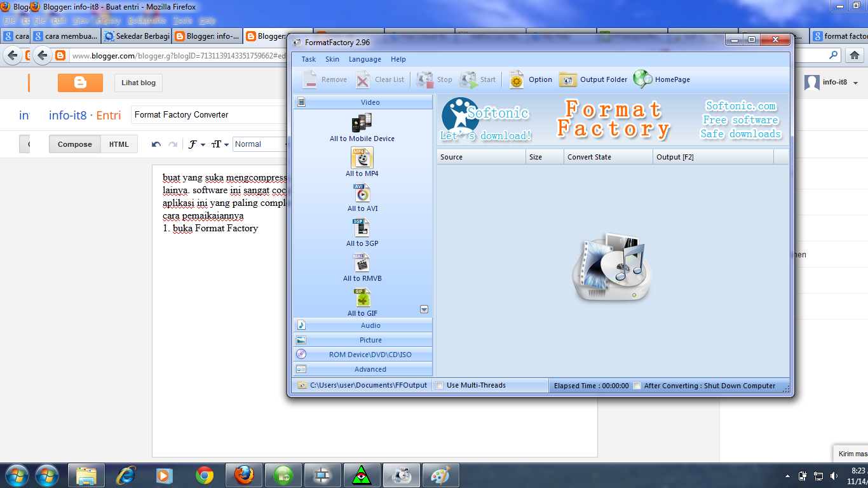The image size is (868, 488).
Task: Enable After Converting: Shut Down Computer
Action: coord(636,385)
